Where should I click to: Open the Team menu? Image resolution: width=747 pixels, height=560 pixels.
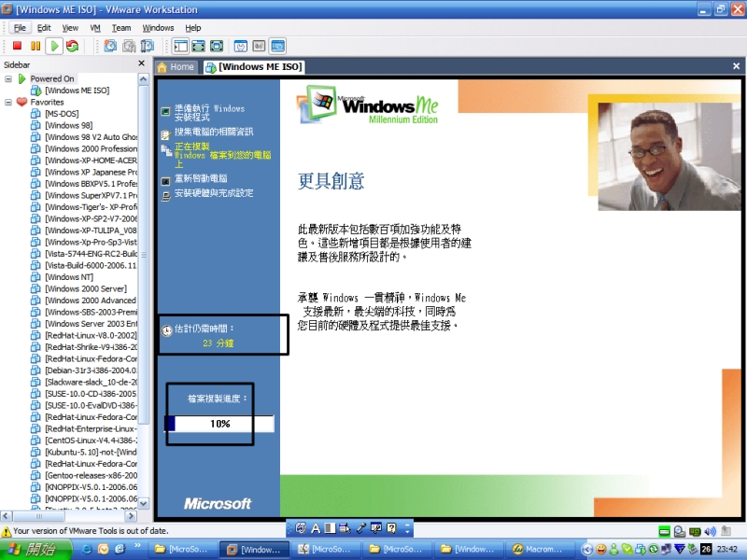tap(121, 28)
